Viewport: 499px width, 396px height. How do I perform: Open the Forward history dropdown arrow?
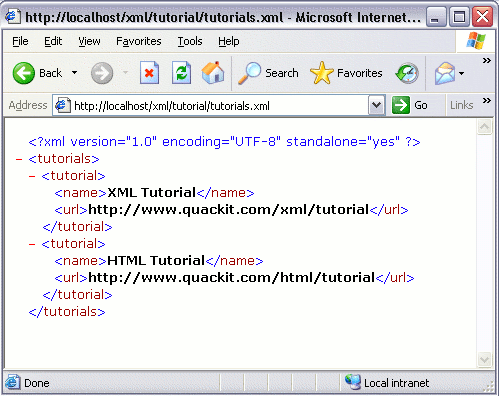pyautogui.click(x=126, y=72)
